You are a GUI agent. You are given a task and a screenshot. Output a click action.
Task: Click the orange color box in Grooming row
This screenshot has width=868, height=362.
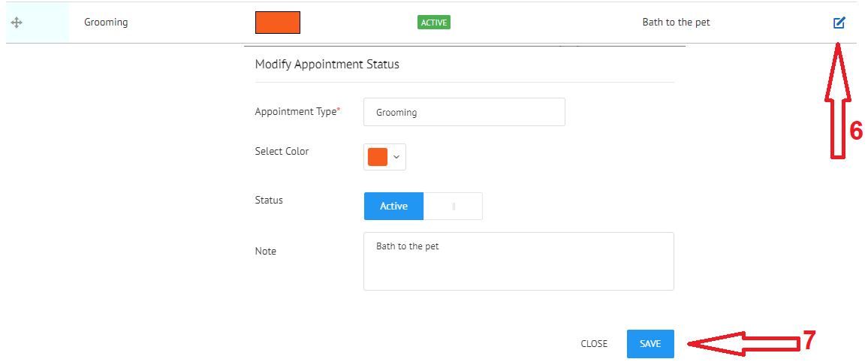point(278,23)
